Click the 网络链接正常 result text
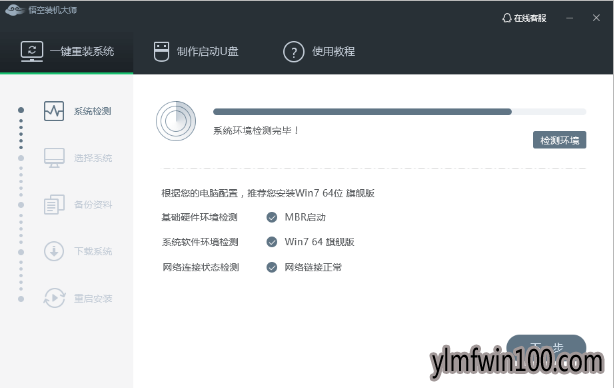Image resolution: width=614 pixels, height=388 pixels. (x=313, y=267)
